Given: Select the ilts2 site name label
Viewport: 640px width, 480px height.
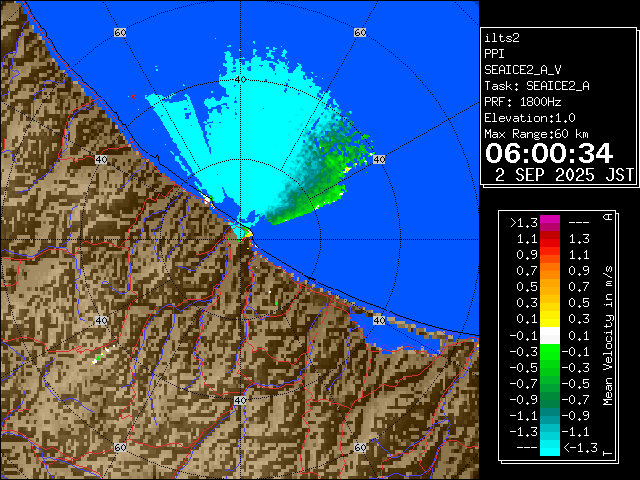Looking at the screenshot, I should (x=503, y=37).
